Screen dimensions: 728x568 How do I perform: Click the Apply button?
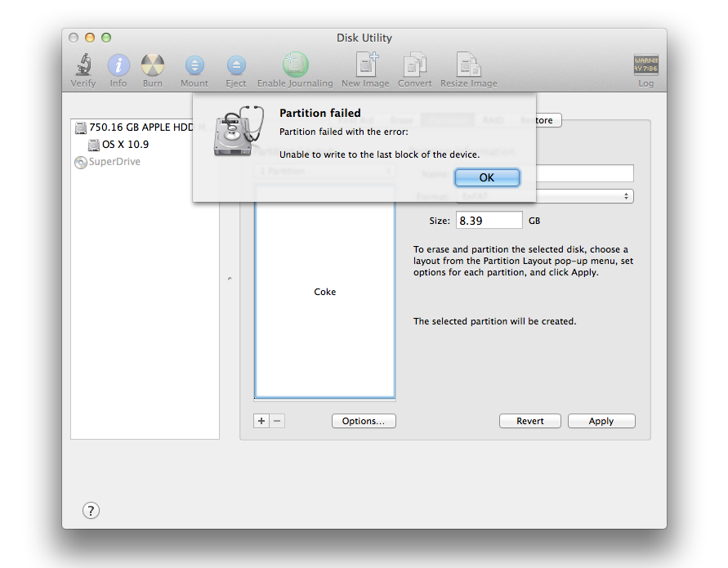pyautogui.click(x=601, y=421)
